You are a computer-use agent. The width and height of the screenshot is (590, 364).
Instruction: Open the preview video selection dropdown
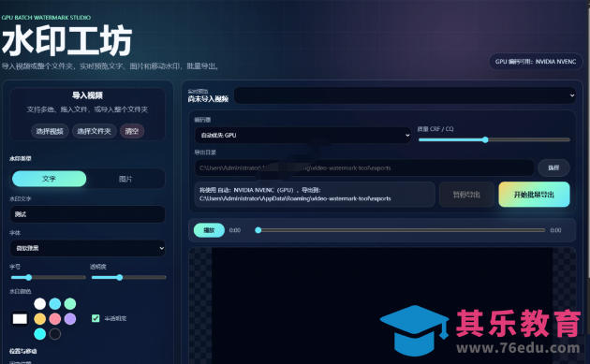point(406,95)
